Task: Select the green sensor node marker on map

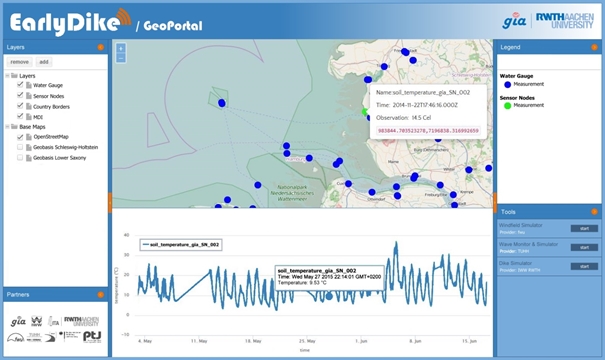Action: click(365, 112)
